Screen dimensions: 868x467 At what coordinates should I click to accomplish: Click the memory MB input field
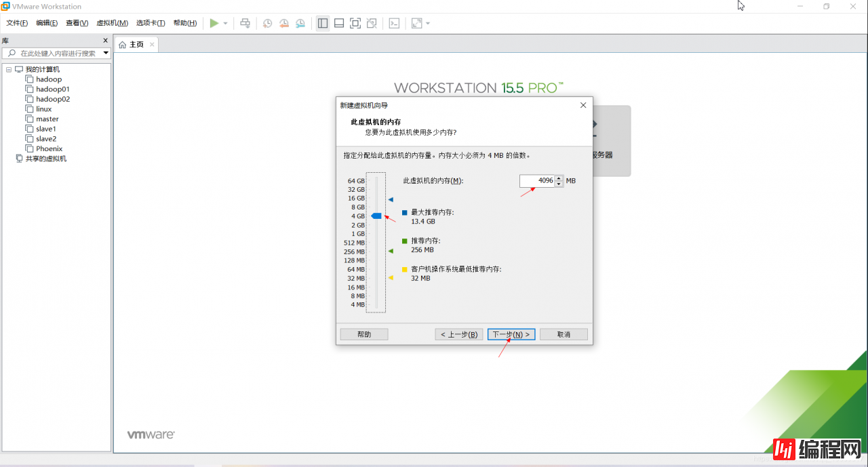pyautogui.click(x=537, y=181)
